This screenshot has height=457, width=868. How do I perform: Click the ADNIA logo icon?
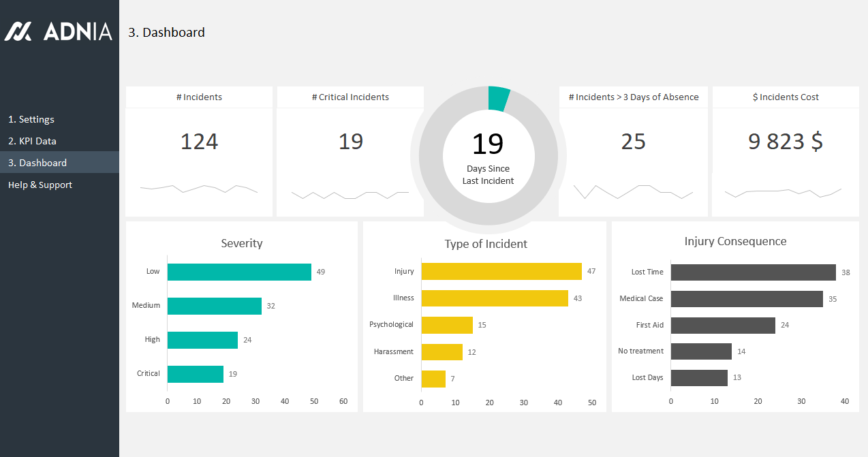click(18, 31)
